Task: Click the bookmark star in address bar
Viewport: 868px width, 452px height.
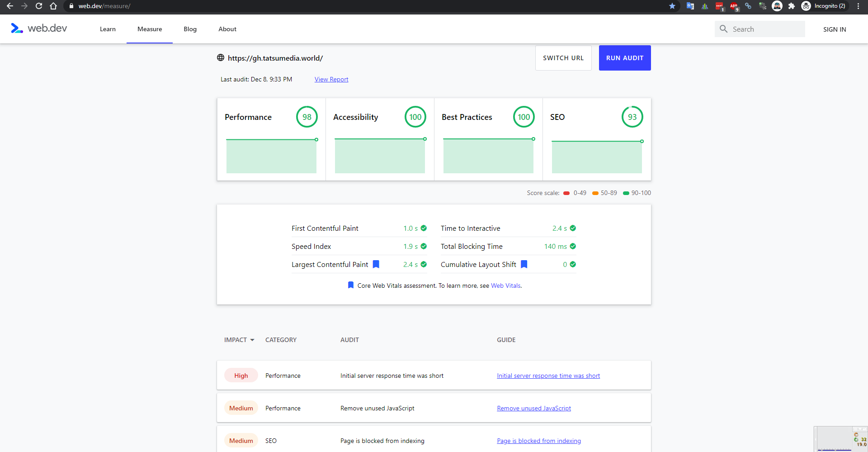Action: click(x=672, y=6)
